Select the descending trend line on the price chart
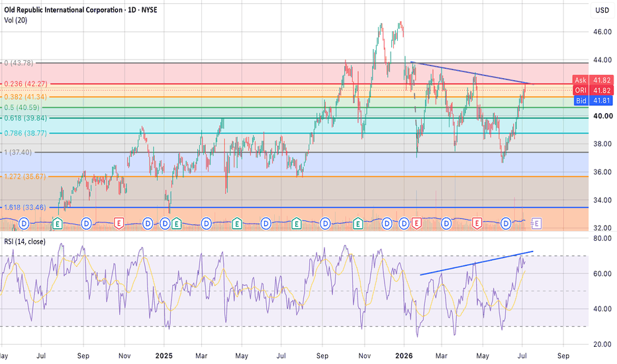The height and width of the screenshot is (364, 617). tap(472, 73)
